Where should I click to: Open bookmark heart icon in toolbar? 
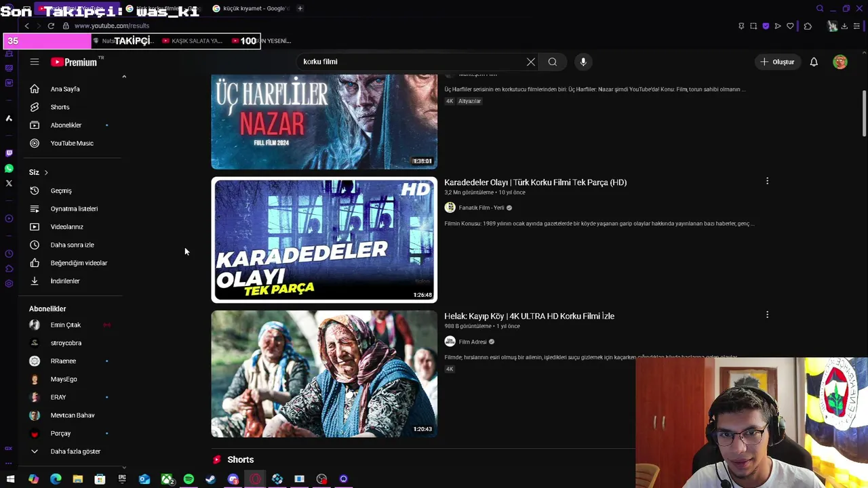tap(790, 26)
